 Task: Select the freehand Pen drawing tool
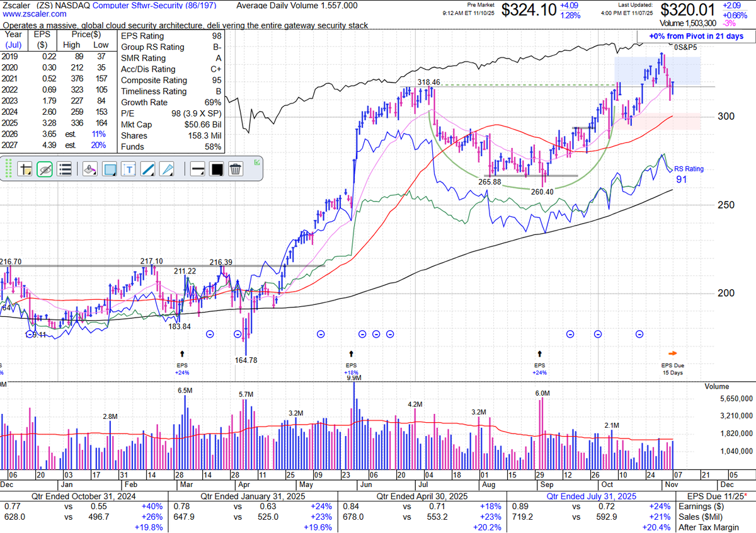click(x=168, y=169)
